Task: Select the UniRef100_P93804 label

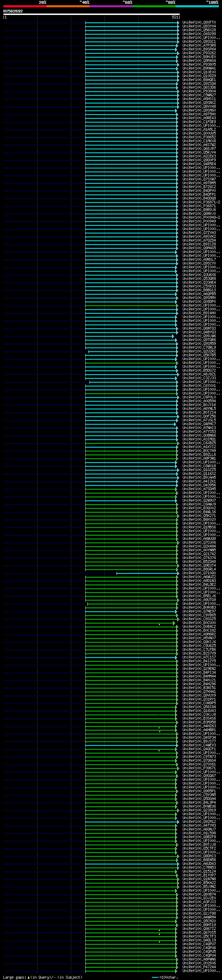Action: tap(199, 91)
